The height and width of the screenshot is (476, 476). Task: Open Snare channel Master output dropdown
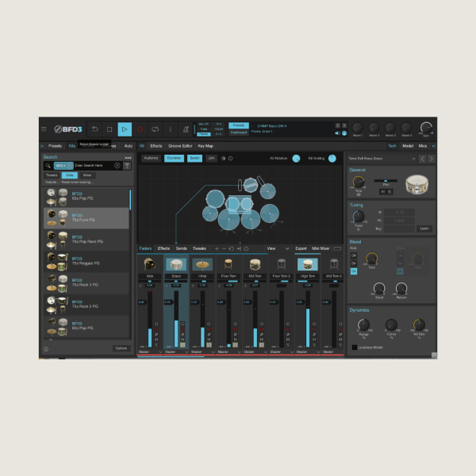coord(176,351)
